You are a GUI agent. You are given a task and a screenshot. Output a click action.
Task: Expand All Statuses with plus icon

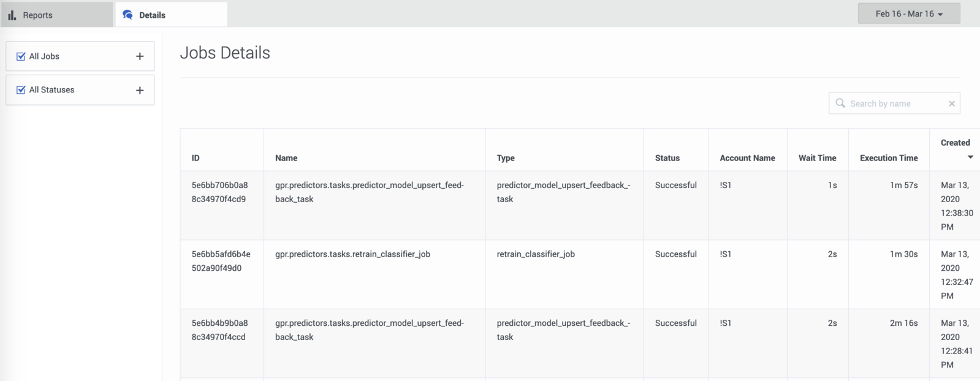[140, 90]
